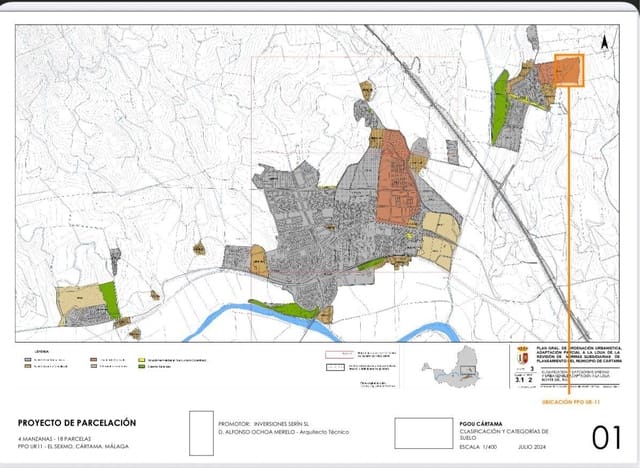Click the tall green zone in the northeast
The height and width of the screenshot is (468, 640).
500,108
